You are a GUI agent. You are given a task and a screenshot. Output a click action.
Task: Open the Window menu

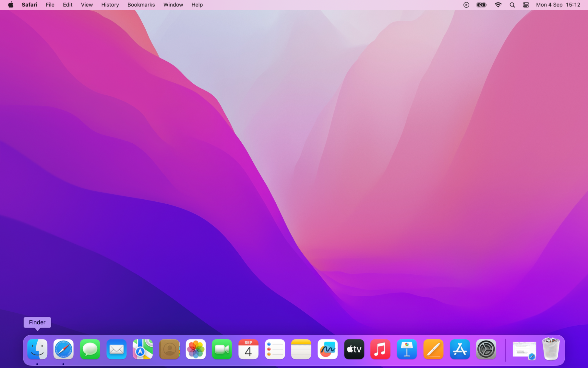pyautogui.click(x=173, y=5)
